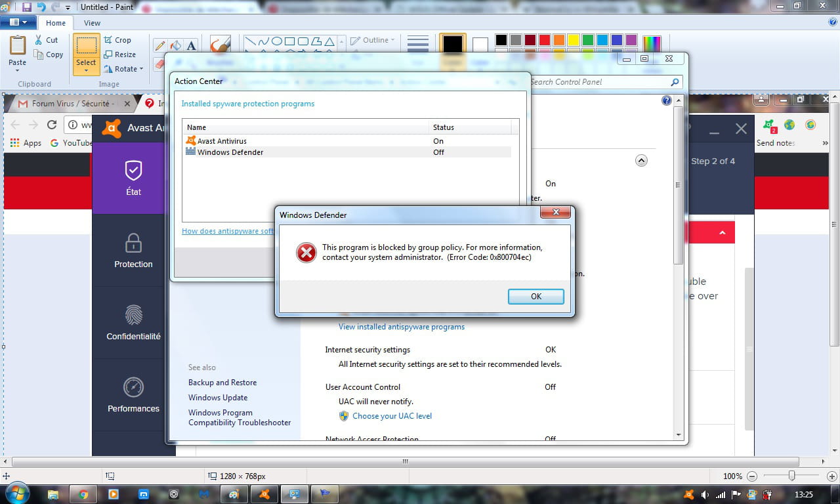
Task: Open Edit colors in Paint
Action: pyautogui.click(x=652, y=43)
